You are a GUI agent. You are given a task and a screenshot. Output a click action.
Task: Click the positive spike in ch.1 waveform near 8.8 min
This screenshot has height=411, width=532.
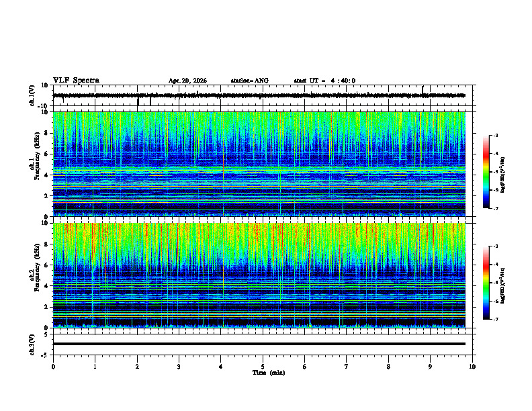(423, 90)
